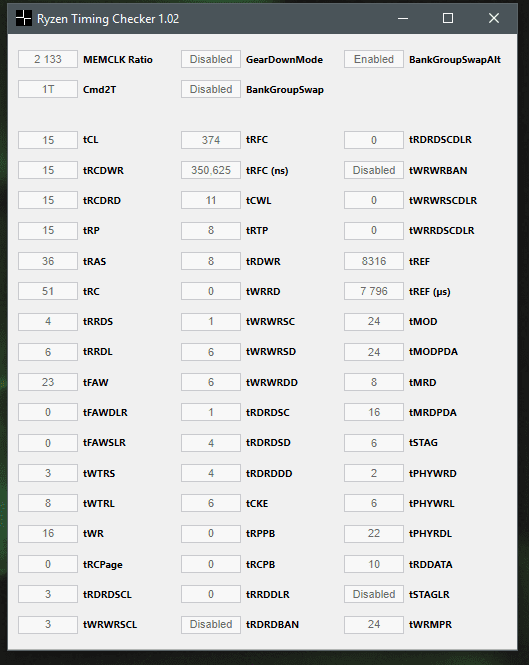529x665 pixels.
Task: Click the tWRWRSC value field
Action: point(211,321)
